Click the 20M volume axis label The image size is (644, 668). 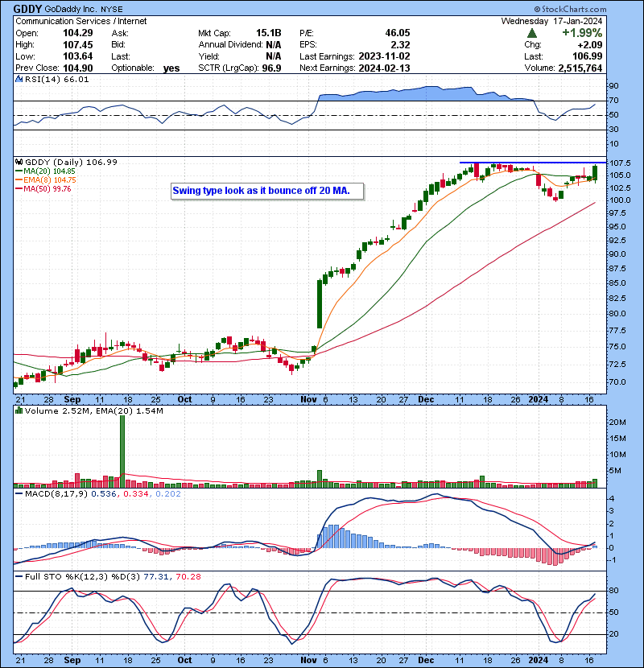coord(617,423)
